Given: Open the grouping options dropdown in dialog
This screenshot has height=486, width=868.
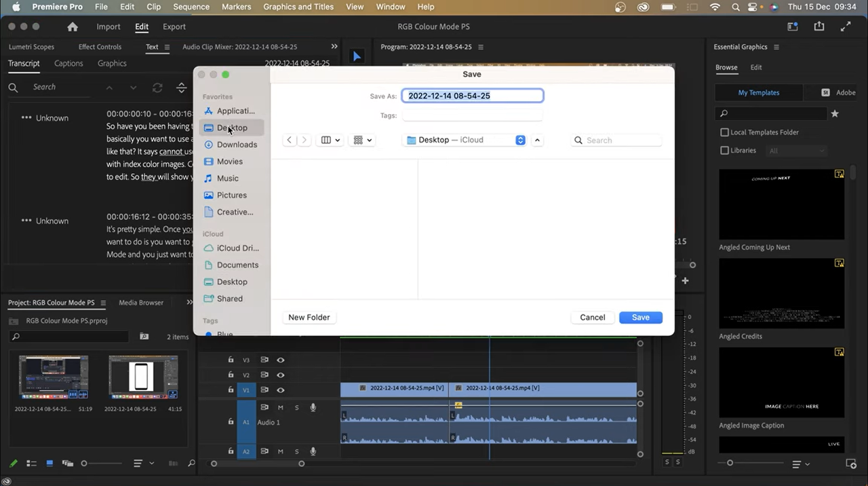Looking at the screenshot, I should (362, 140).
